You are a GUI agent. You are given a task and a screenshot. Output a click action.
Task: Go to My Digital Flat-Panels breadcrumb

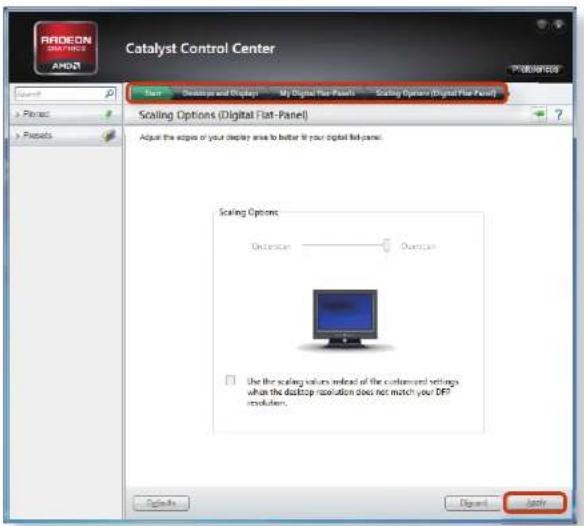(x=317, y=93)
